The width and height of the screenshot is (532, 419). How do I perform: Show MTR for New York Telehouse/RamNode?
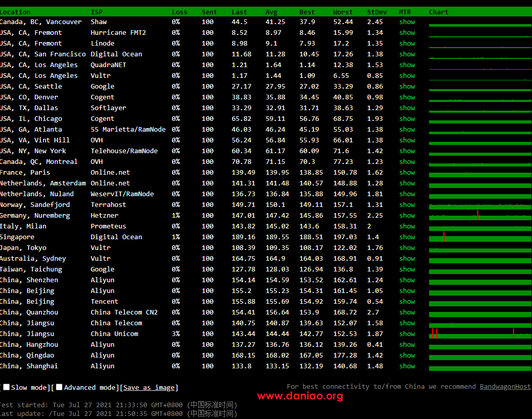pos(407,151)
